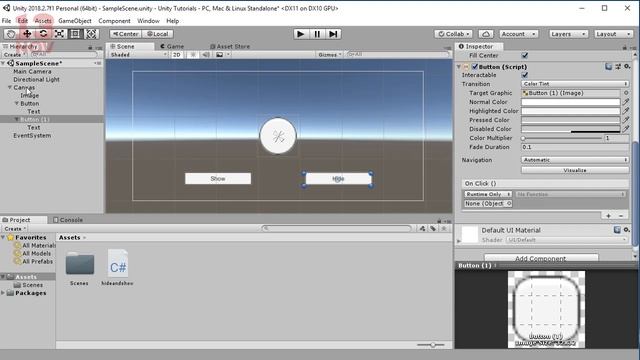640x360 pixels.
Task: Select the Move tool
Action: pyautogui.click(x=27, y=34)
